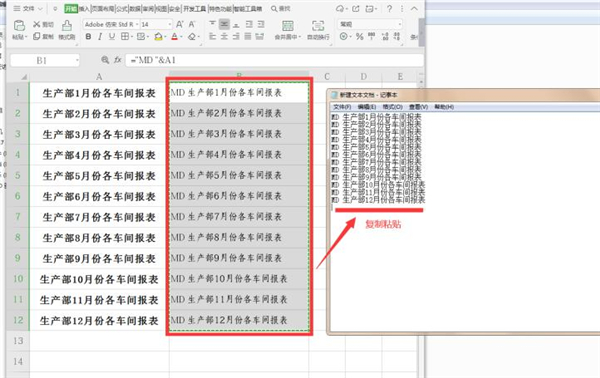
Task: Decrease font size with A- icon
Action: [192, 24]
